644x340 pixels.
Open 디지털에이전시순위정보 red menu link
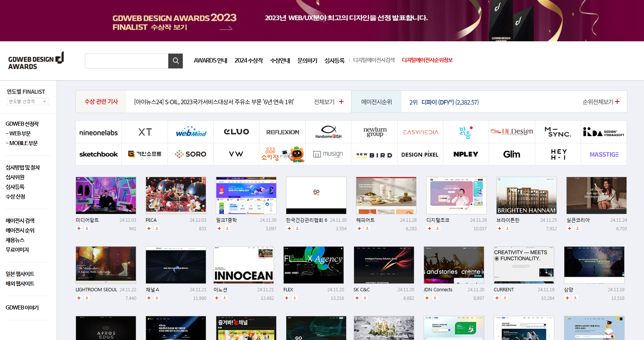[427, 60]
